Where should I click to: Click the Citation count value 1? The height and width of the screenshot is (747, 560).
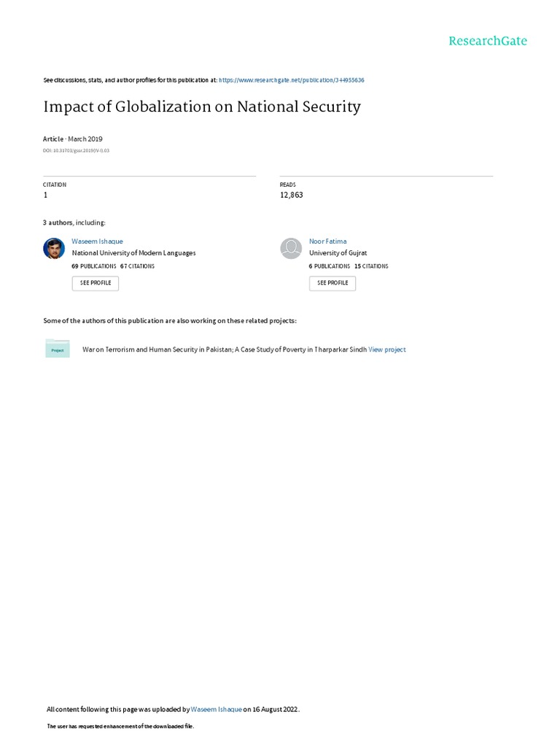45,196
